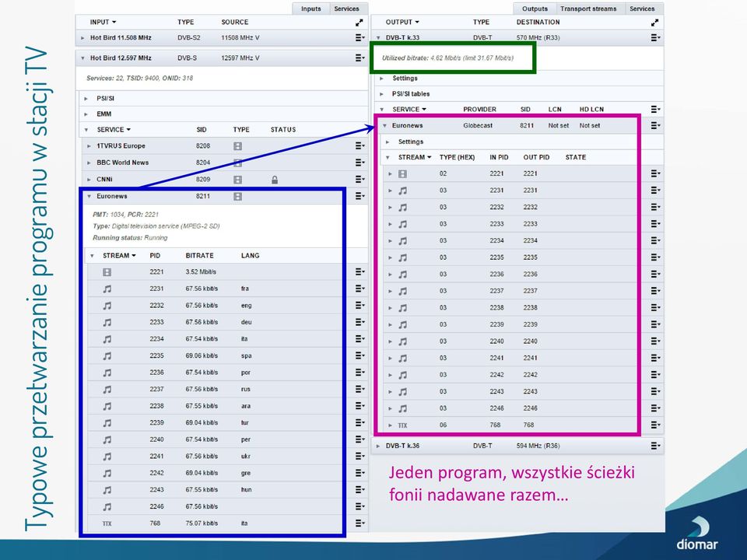Viewport: 747px width, 560px height.
Task: Click the audio note icon for fra stream
Action: [107, 289]
